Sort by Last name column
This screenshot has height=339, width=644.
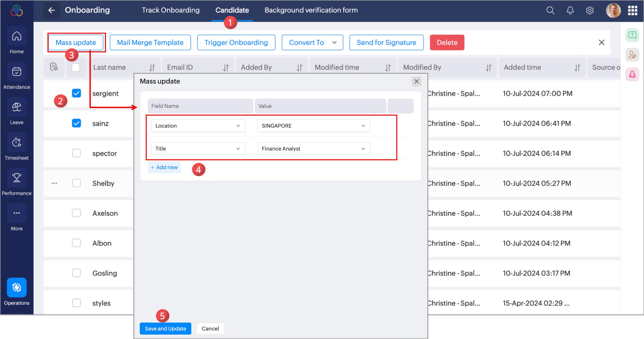click(x=152, y=67)
